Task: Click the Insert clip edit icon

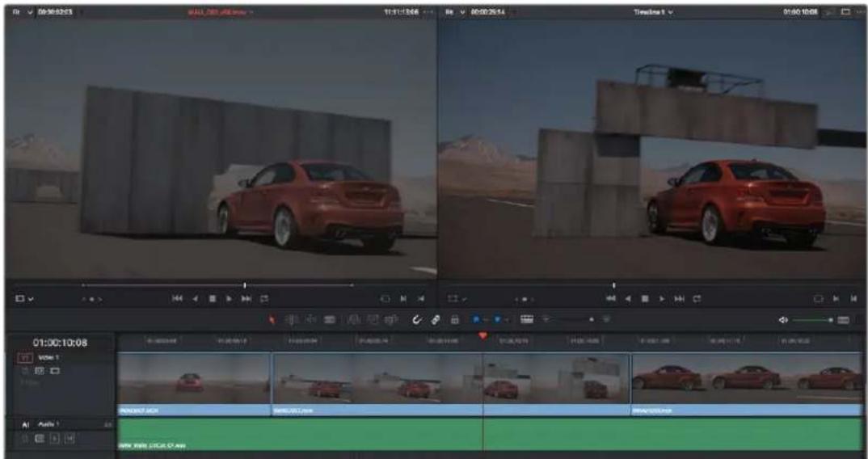Action: (354, 319)
